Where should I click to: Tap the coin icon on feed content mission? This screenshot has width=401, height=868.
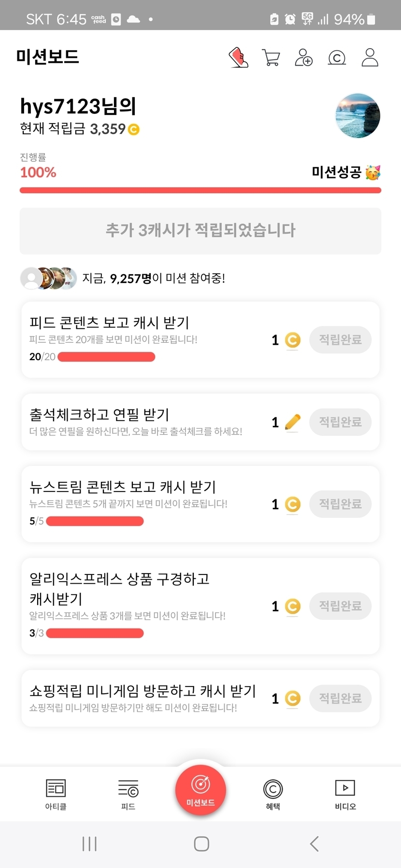[292, 340]
